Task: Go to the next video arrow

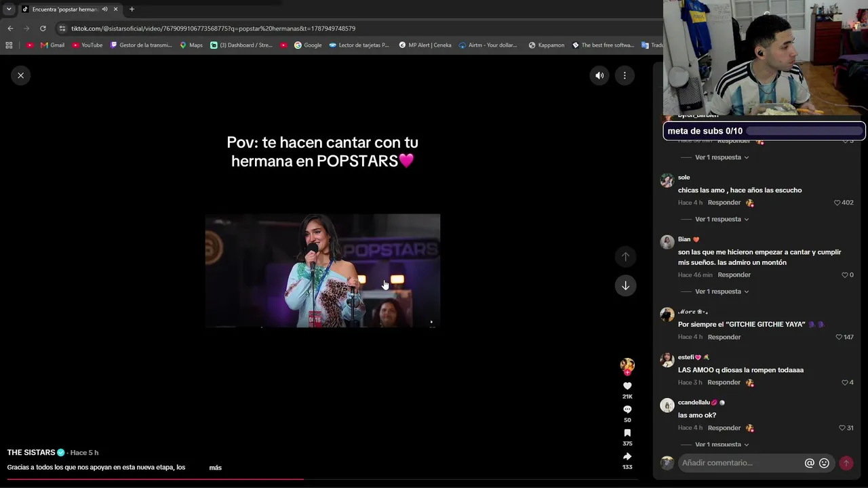Action: pyautogui.click(x=625, y=285)
